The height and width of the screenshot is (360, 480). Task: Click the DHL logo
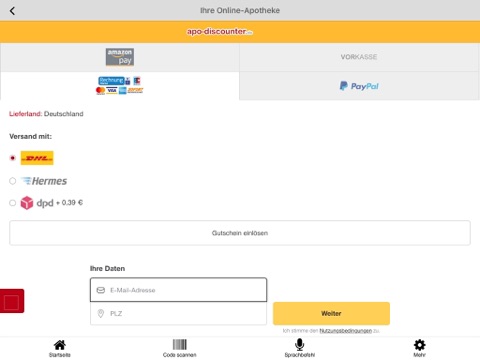pyautogui.click(x=37, y=158)
